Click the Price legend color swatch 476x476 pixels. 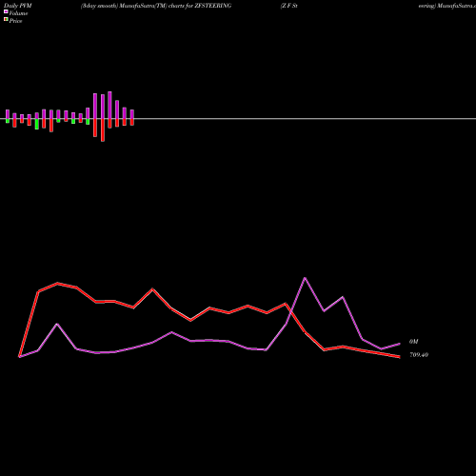pos(6,20)
